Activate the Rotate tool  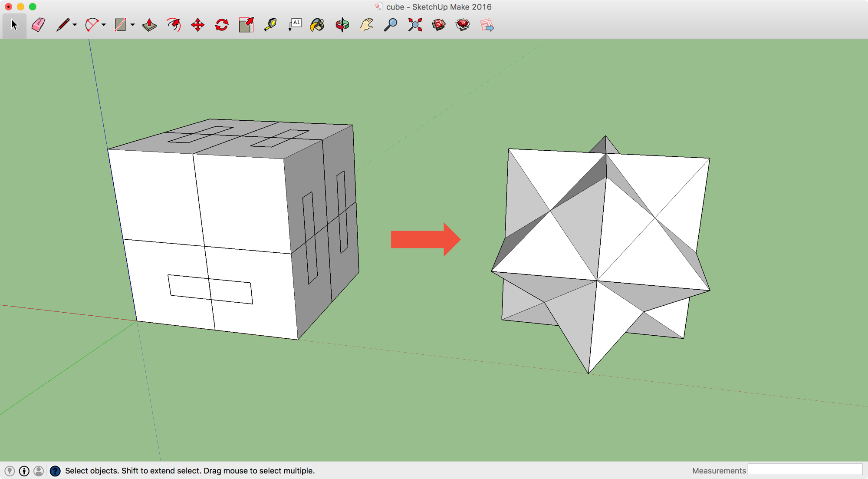tap(221, 25)
